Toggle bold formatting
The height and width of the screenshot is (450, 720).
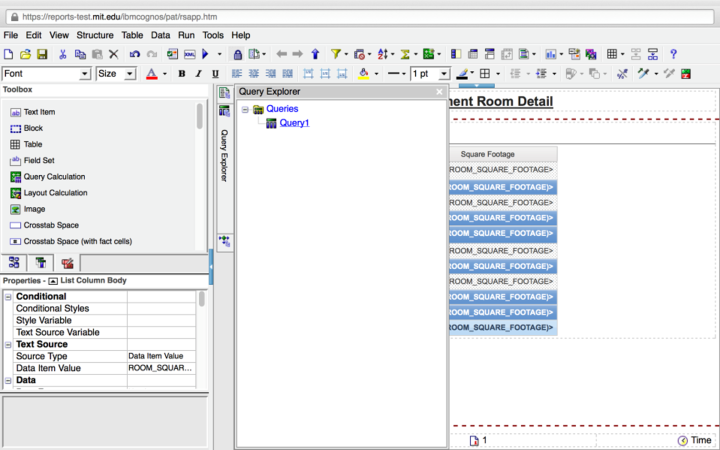pyautogui.click(x=182, y=74)
